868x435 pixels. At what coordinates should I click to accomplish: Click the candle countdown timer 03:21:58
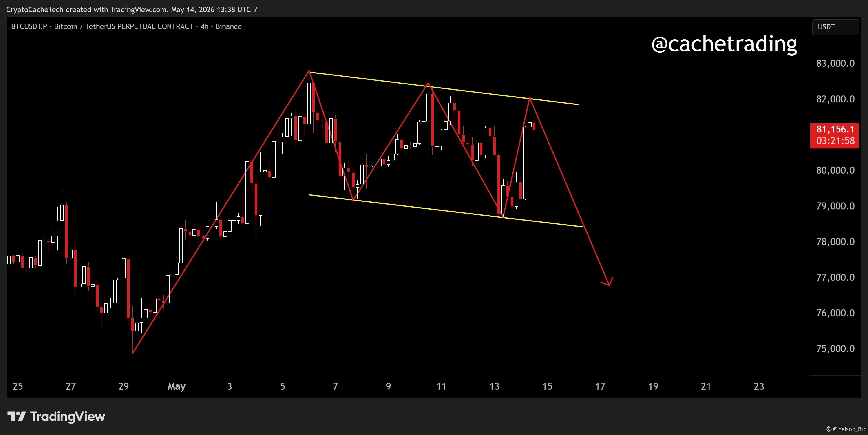point(835,141)
